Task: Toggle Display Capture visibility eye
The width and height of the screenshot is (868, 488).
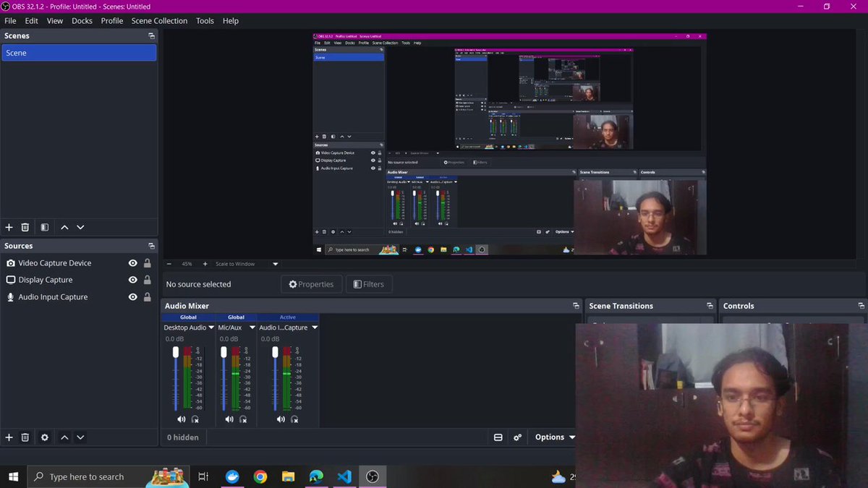Action: click(132, 280)
